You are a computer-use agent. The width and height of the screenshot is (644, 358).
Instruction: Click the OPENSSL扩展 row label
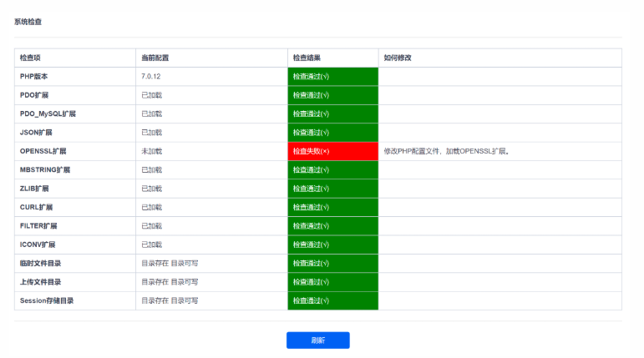[43, 151]
